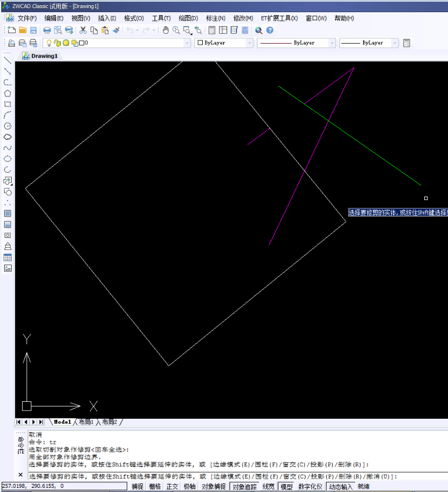Pick the Revision Cloud tool
Screen dimensions: 448x492
8,137
